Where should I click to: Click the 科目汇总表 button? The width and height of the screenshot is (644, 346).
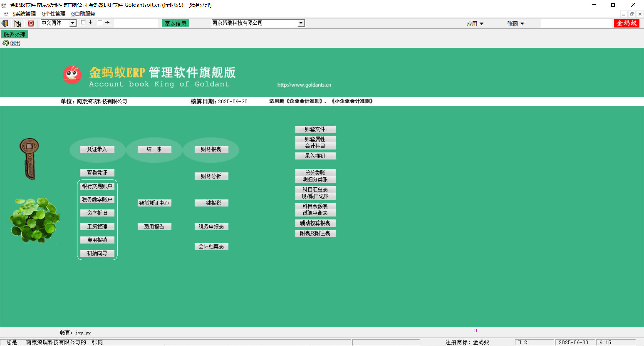pyautogui.click(x=315, y=189)
